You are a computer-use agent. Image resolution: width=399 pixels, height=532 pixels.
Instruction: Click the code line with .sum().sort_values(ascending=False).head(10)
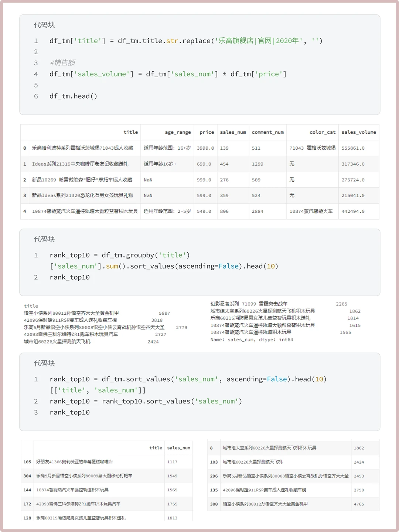pos(164,266)
